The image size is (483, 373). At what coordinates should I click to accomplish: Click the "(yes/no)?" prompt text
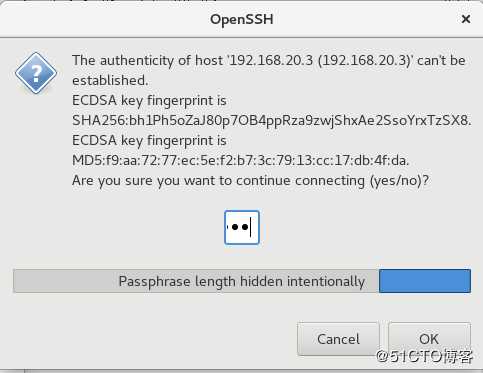pos(399,181)
